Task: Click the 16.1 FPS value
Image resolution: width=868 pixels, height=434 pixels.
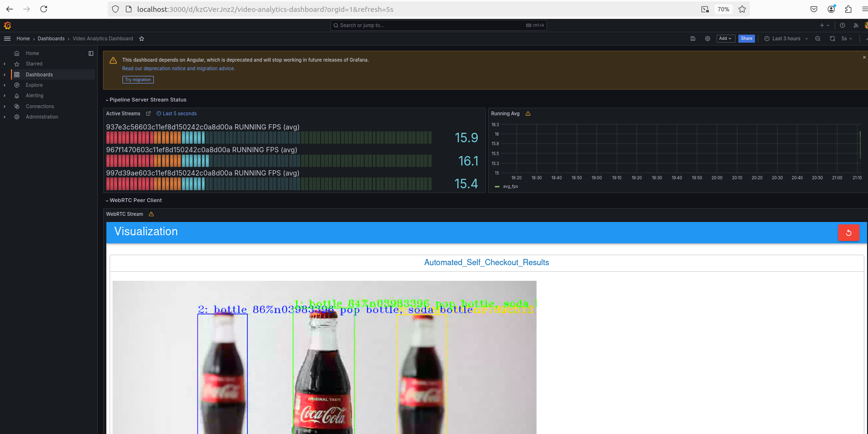Action: click(468, 161)
